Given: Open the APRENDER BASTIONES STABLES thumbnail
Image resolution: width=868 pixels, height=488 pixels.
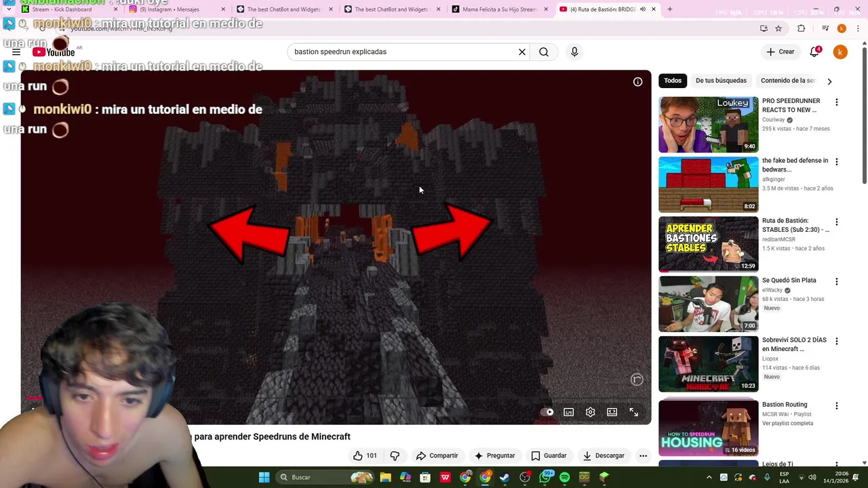Looking at the screenshot, I should [709, 244].
